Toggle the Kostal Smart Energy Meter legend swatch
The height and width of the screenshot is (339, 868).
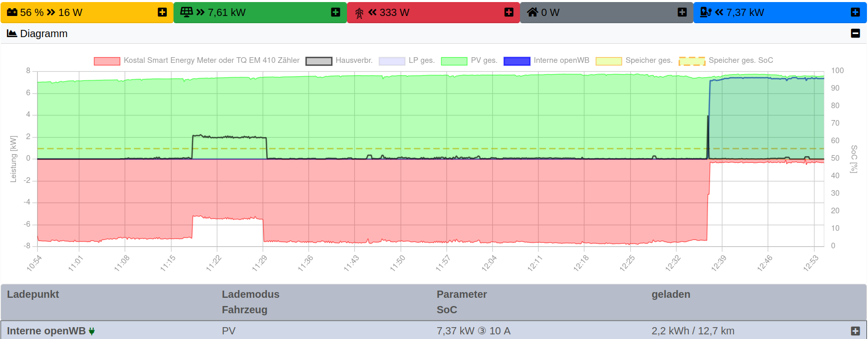[107, 61]
